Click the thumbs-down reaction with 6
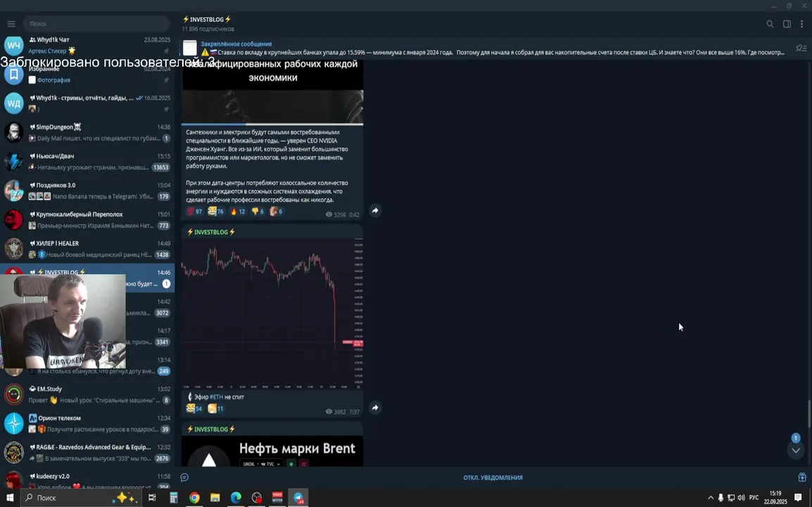This screenshot has width=812, height=507. pos(258,211)
